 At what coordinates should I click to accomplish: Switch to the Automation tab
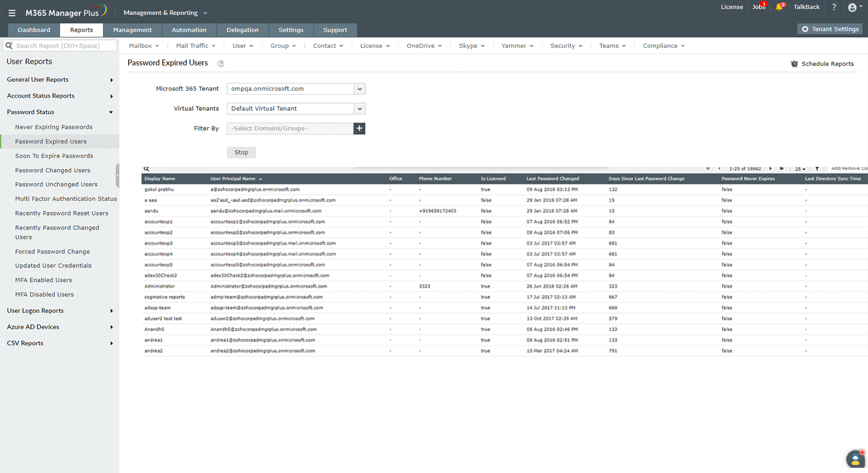point(189,30)
